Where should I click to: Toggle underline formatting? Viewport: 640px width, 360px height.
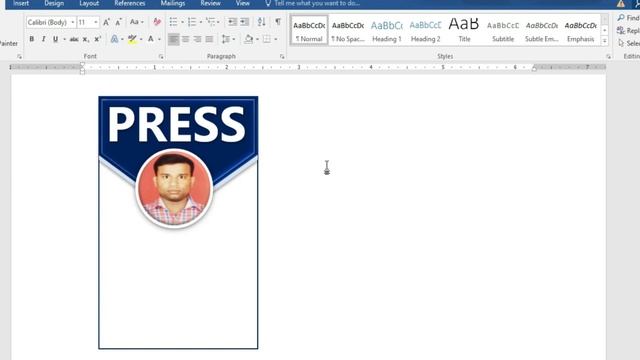[x=55, y=39]
